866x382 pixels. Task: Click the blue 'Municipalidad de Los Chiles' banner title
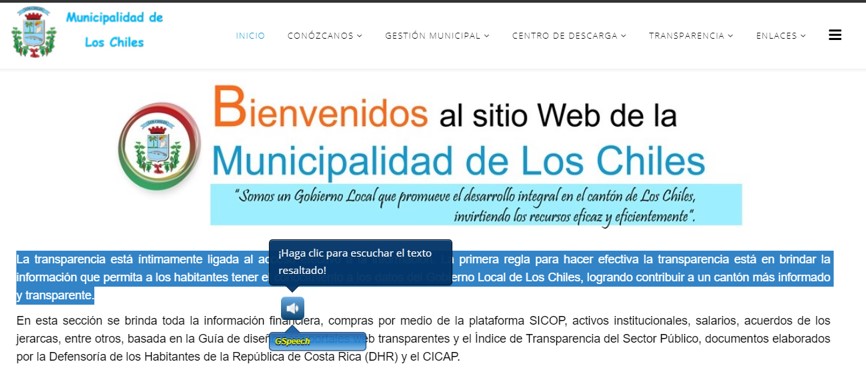coord(458,160)
